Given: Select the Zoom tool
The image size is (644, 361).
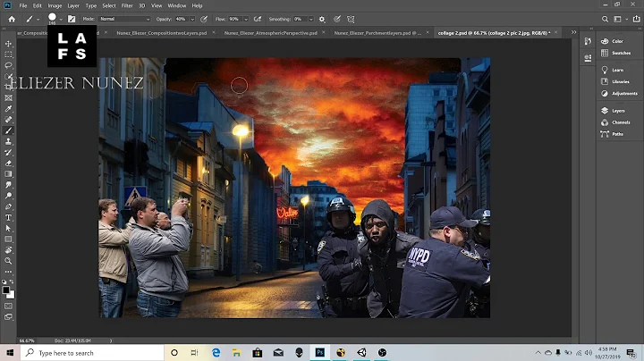Looking at the screenshot, I should coord(8,261).
